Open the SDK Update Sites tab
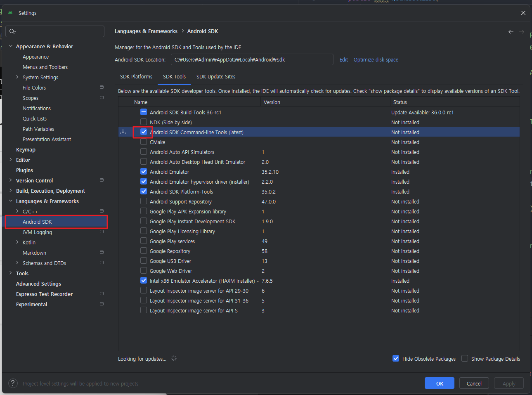 click(x=216, y=77)
